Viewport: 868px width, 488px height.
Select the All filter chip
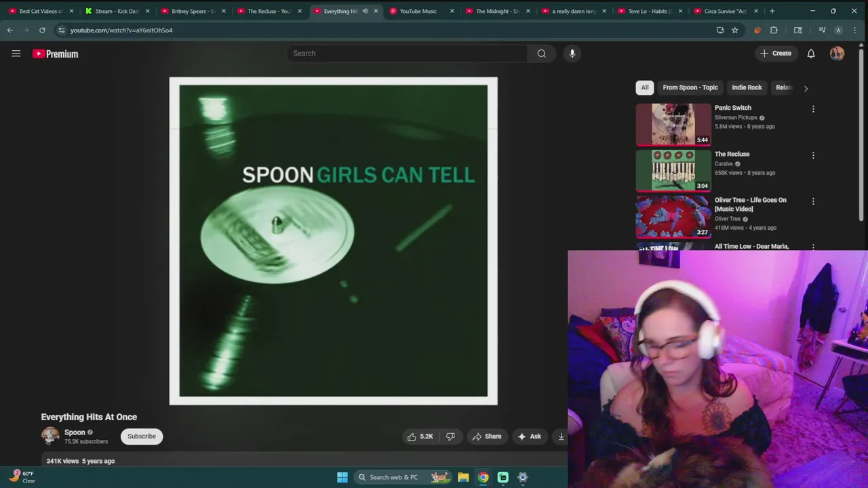point(645,87)
